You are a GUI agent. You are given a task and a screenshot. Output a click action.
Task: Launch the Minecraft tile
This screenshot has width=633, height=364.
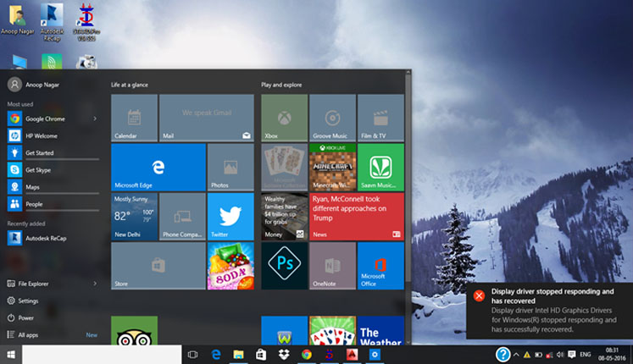pos(333,167)
